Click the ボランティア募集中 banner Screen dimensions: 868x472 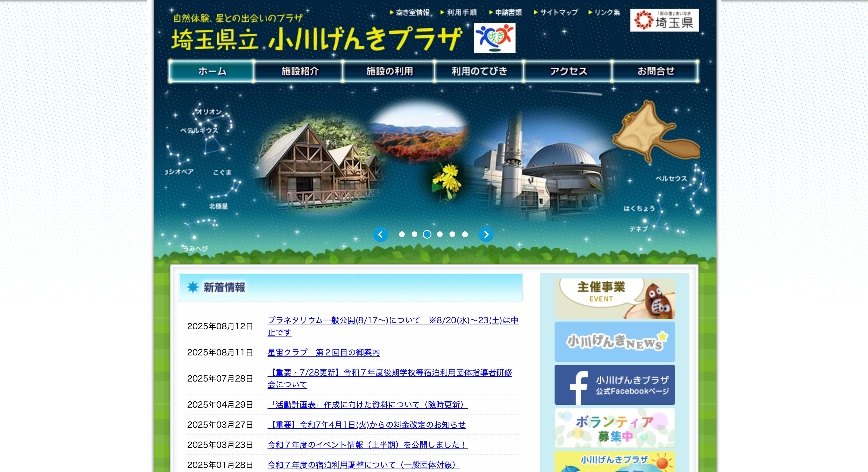click(x=615, y=428)
